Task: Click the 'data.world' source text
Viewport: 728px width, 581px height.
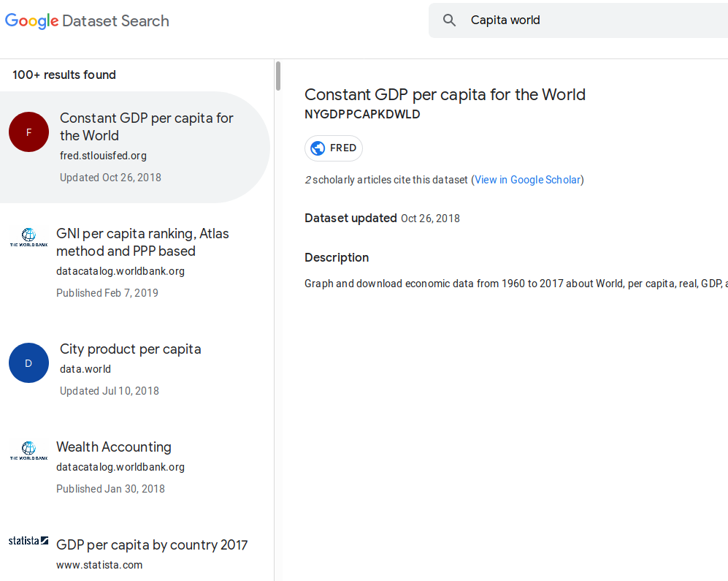Action: pyautogui.click(x=85, y=369)
